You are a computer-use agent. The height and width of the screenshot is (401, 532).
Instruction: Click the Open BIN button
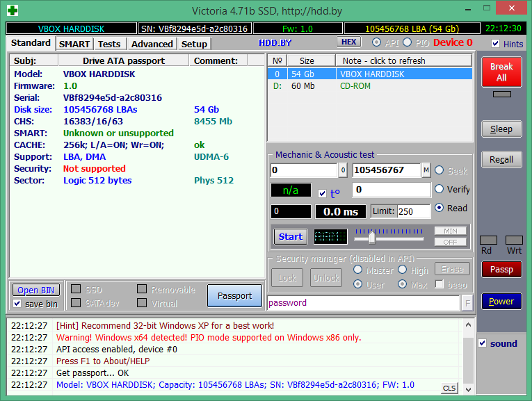(36, 290)
